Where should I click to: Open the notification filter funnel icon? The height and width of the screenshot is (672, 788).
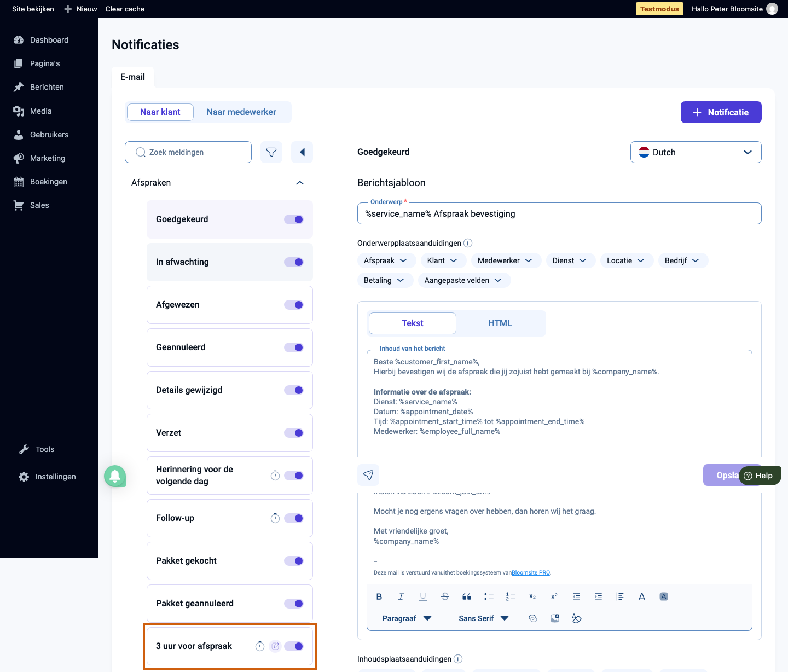[271, 152]
